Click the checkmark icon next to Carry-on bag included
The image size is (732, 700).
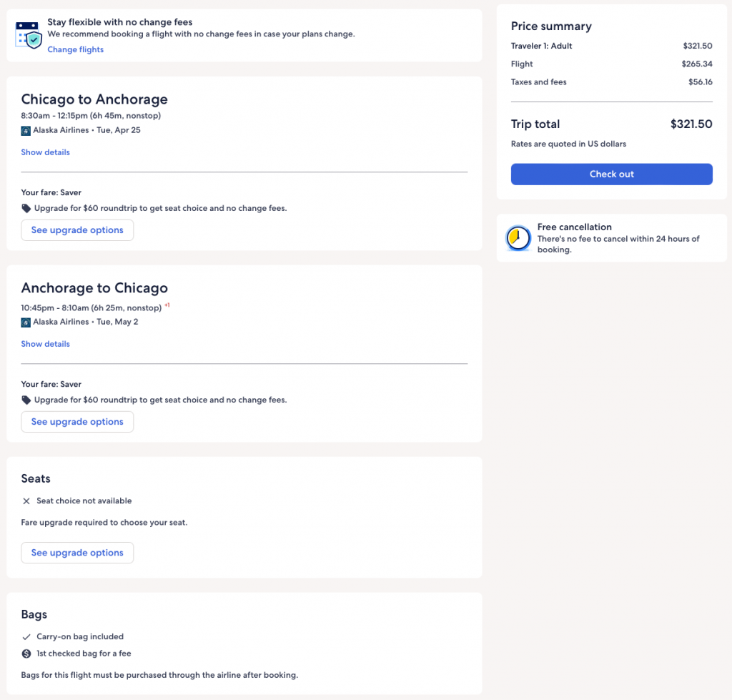coord(26,637)
